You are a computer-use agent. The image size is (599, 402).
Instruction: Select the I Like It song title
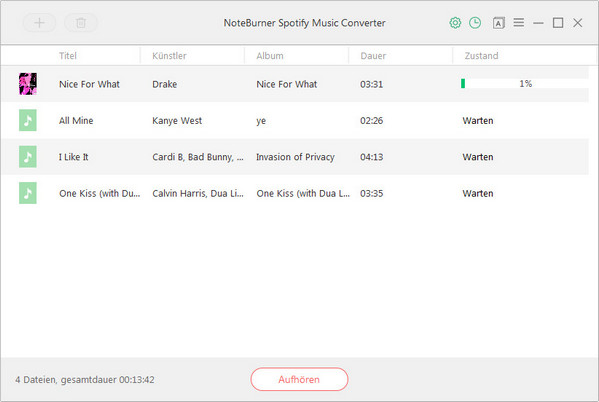(73, 157)
